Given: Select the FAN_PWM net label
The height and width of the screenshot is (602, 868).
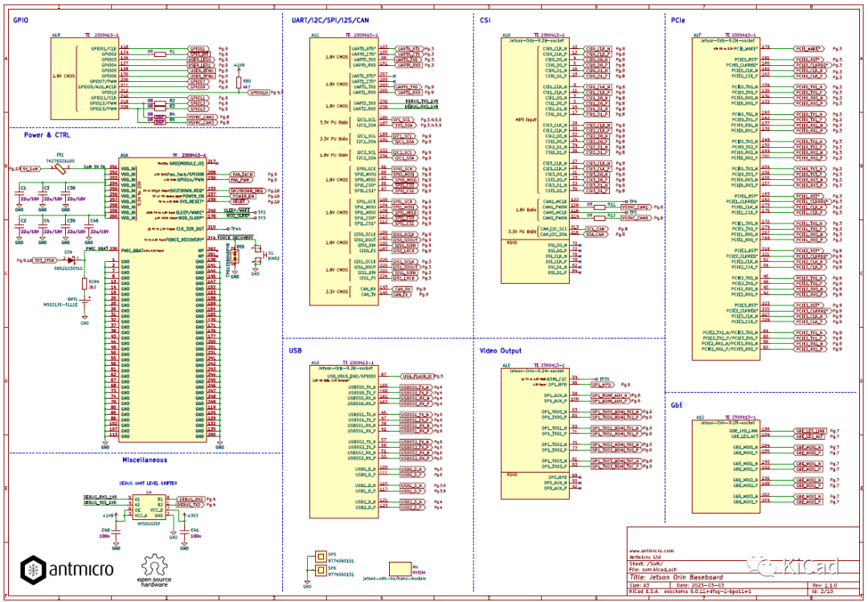Looking at the screenshot, I should 240,180.
